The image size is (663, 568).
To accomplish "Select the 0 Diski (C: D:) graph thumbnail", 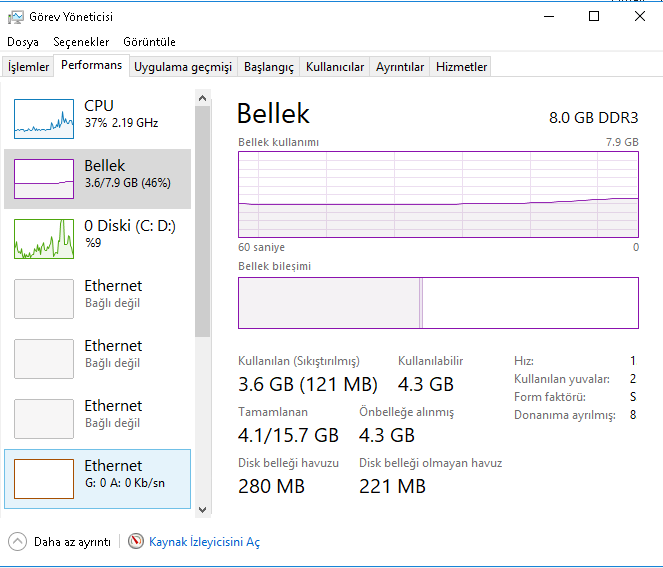I will [x=44, y=238].
